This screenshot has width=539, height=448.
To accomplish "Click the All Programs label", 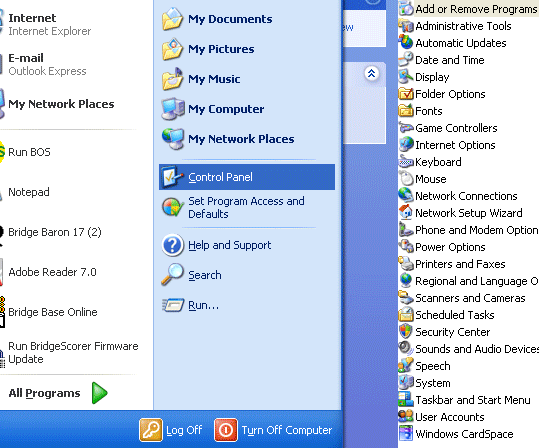I will click(x=44, y=393).
